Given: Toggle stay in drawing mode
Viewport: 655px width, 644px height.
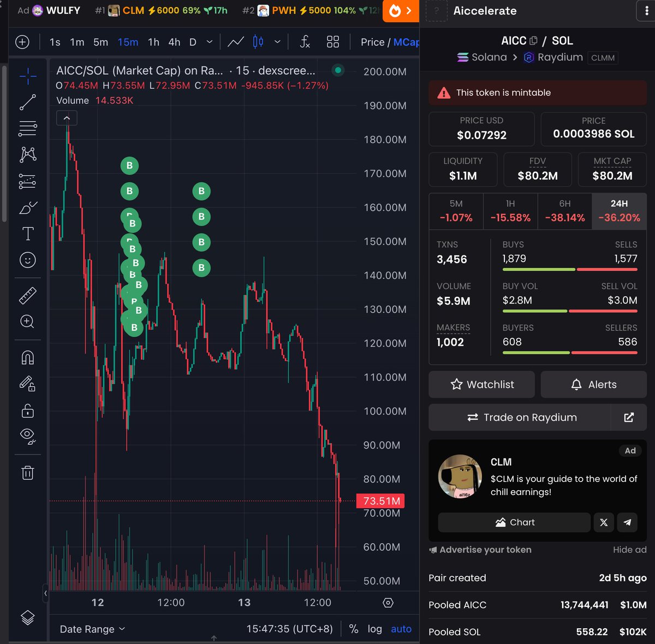Looking at the screenshot, I should click(28, 384).
